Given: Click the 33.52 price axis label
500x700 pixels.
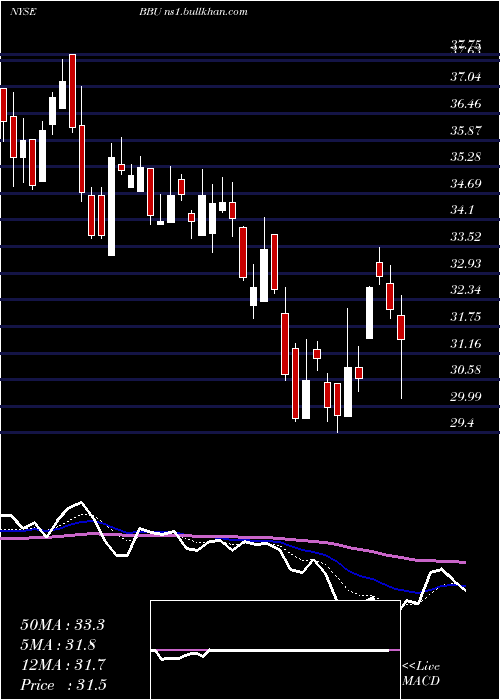Looking at the screenshot, I should point(466,237).
